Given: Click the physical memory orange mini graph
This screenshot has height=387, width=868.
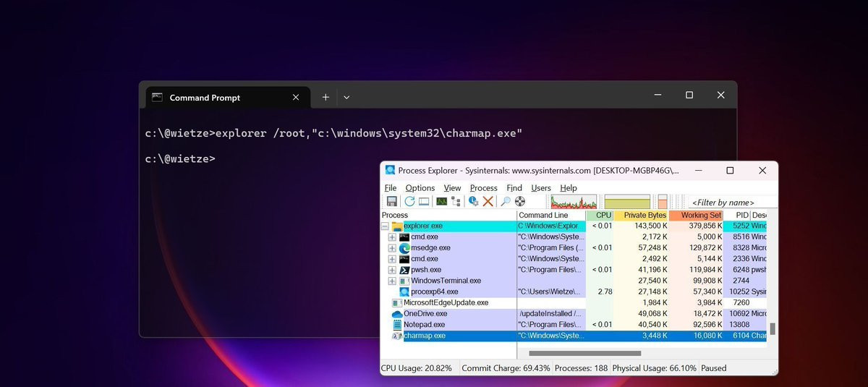Looking at the screenshot, I should click(663, 201).
